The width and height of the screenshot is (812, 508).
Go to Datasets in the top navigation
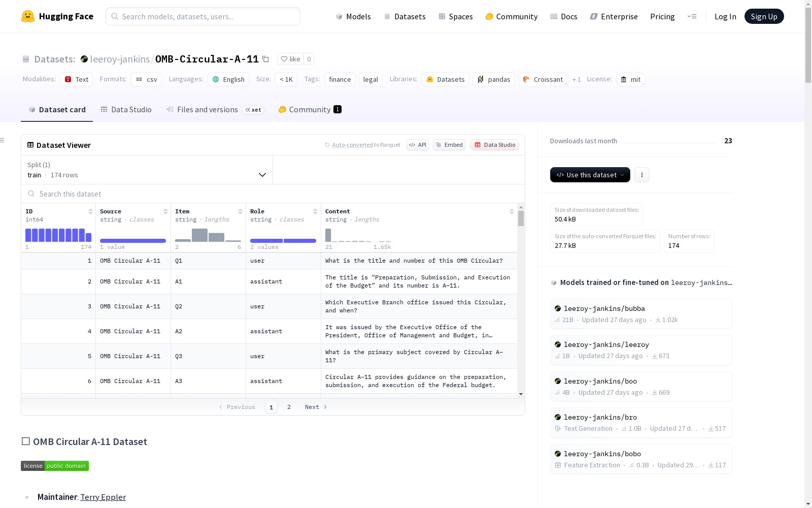[404, 16]
